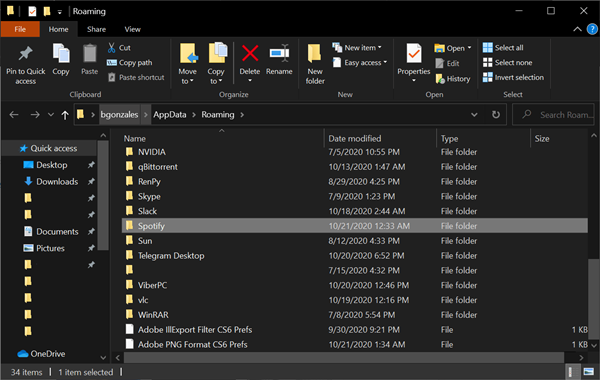The image size is (600, 380).
Task: Switch to the Share ribbon tab
Action: point(96,29)
